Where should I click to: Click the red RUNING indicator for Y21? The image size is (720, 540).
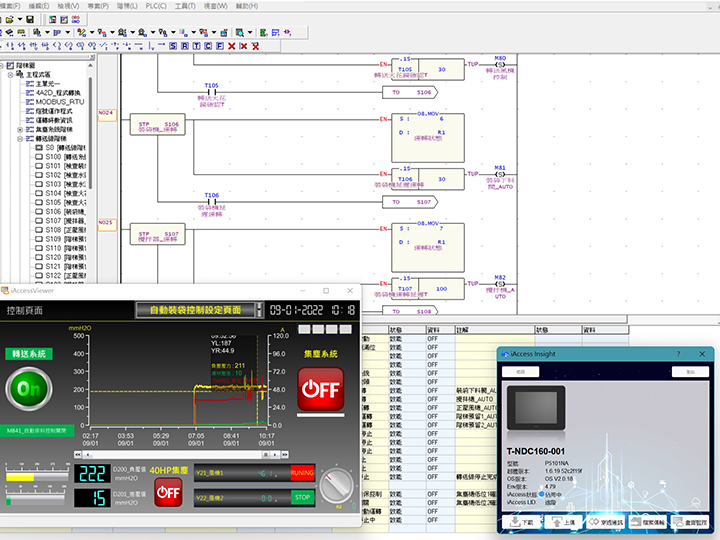pos(302,472)
